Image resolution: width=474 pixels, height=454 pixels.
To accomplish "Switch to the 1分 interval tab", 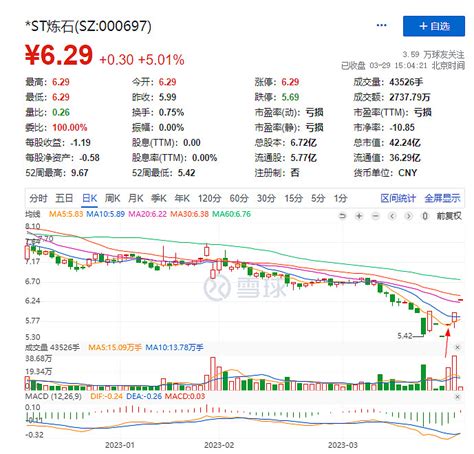I will [340, 198].
